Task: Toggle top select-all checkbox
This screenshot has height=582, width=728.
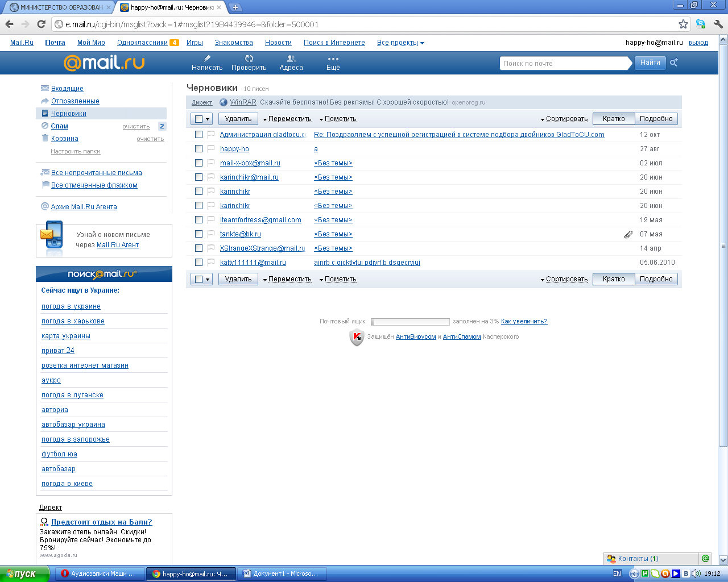Action: (198, 119)
